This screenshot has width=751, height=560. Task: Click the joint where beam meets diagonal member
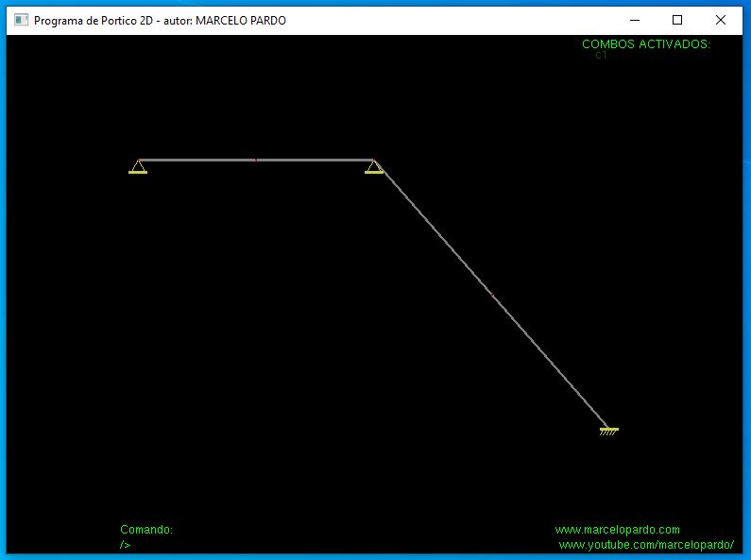tap(373, 160)
